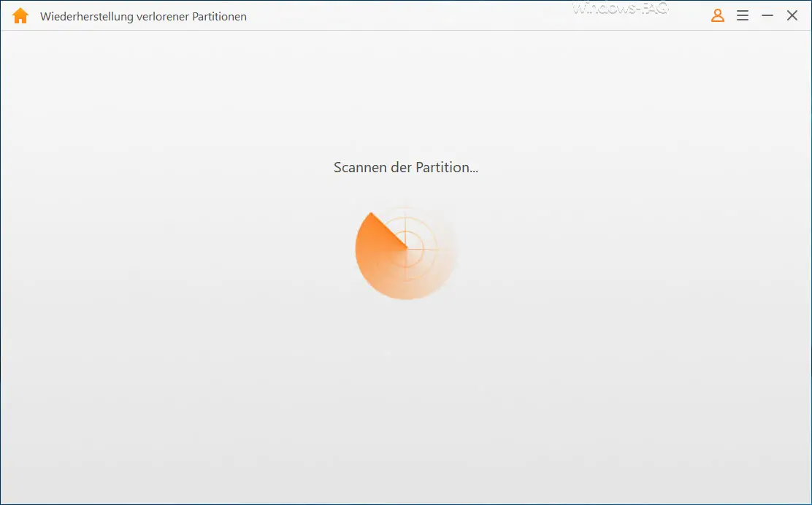
Task: Click the orange radar scan progress animation
Action: [405, 253]
